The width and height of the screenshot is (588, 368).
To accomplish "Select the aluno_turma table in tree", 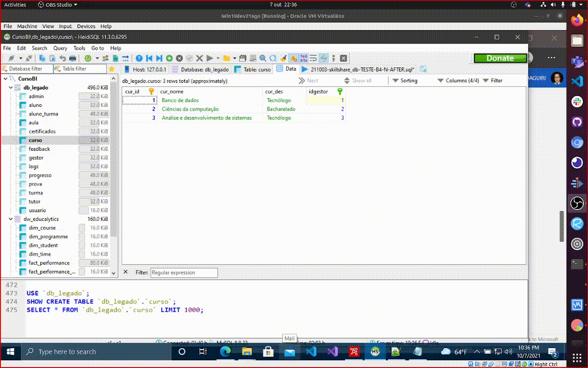I will (x=43, y=114).
